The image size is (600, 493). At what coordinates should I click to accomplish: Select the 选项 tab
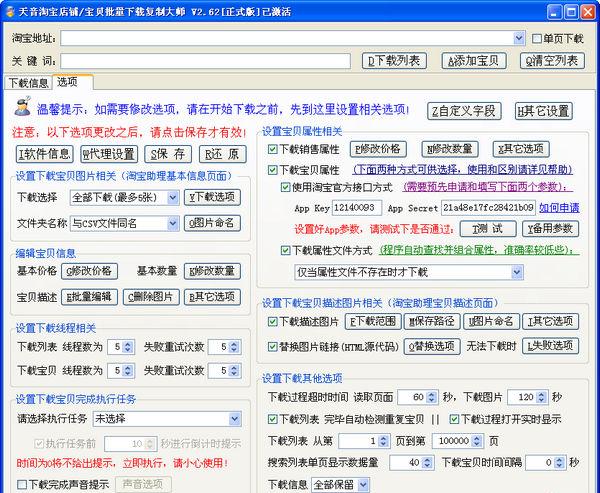tap(72, 82)
